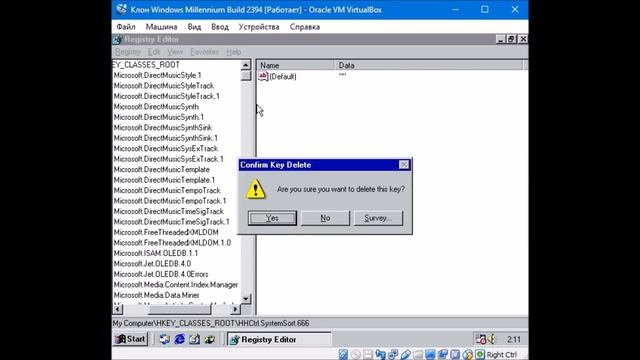Screen dimensions: 640x360
Task: Select Microsoft.DirectMusicSynthSink key
Action: pos(163,128)
